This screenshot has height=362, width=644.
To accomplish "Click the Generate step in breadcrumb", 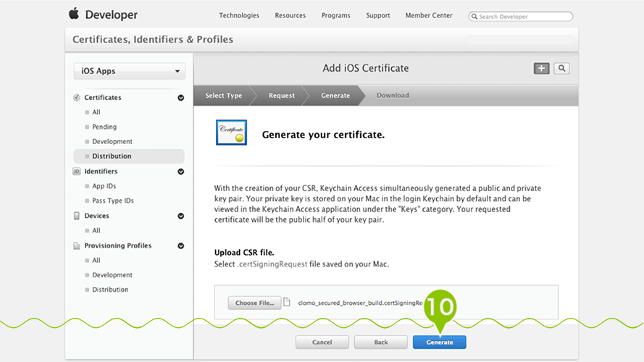I will pos(335,96).
